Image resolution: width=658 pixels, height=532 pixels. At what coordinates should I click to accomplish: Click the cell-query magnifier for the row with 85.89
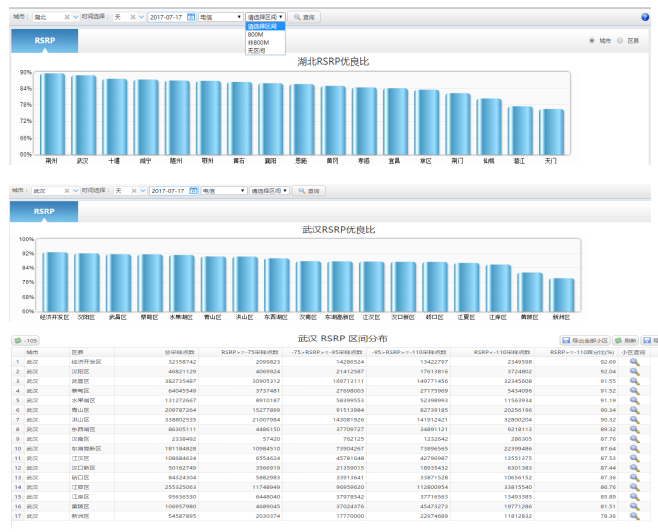[x=634, y=497]
